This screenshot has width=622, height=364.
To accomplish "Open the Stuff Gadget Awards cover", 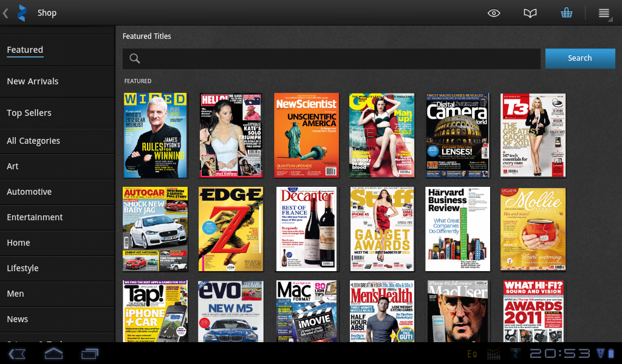I will 382,229.
